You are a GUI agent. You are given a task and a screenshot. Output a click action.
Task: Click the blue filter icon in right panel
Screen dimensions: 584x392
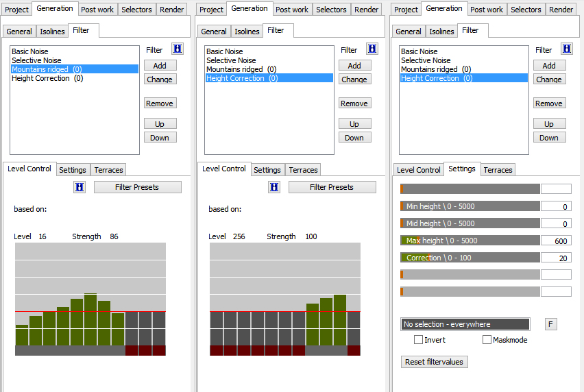point(567,49)
